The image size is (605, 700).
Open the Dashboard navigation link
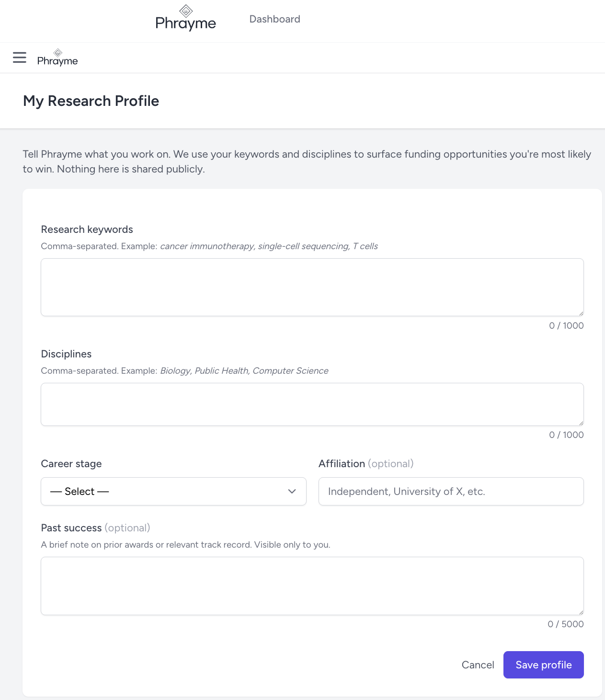click(275, 19)
